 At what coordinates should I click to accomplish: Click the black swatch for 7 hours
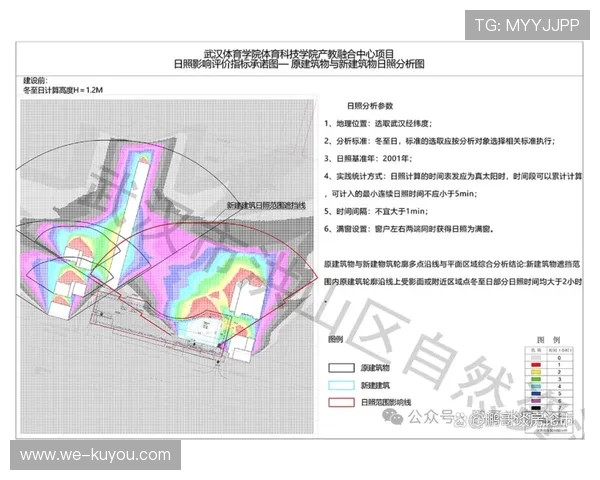click(536, 408)
